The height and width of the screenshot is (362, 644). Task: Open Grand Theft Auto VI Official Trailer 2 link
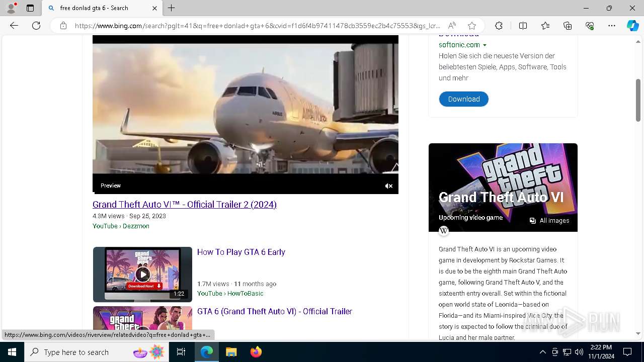pyautogui.click(x=185, y=205)
